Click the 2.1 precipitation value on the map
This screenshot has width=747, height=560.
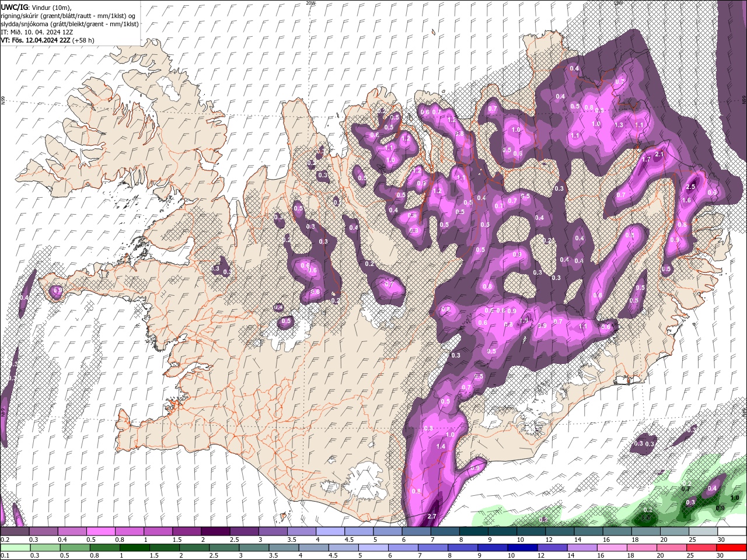click(660, 154)
